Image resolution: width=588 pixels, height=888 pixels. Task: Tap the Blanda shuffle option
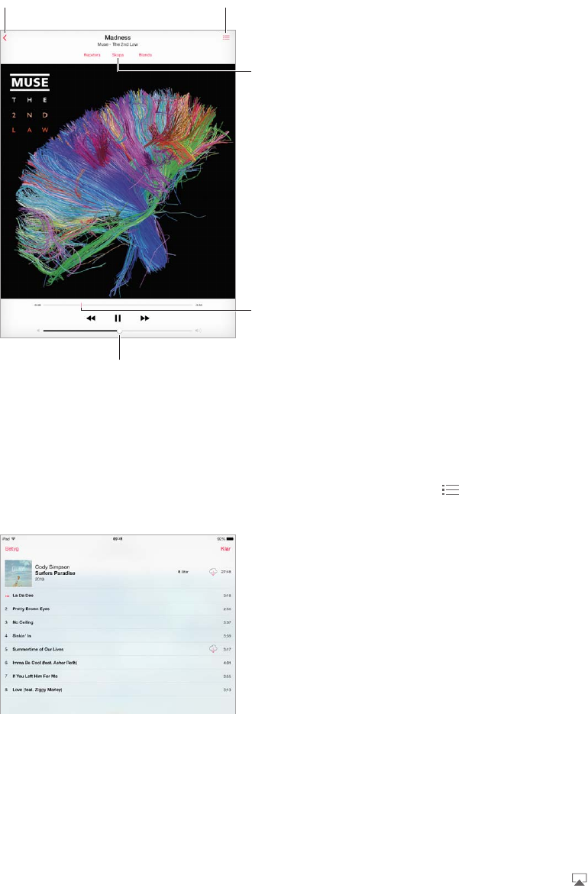[x=145, y=55]
